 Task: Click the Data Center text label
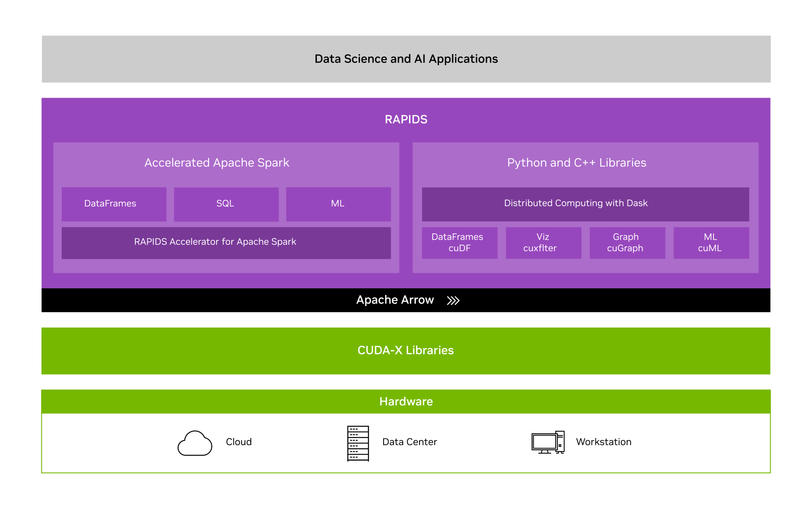tap(409, 442)
